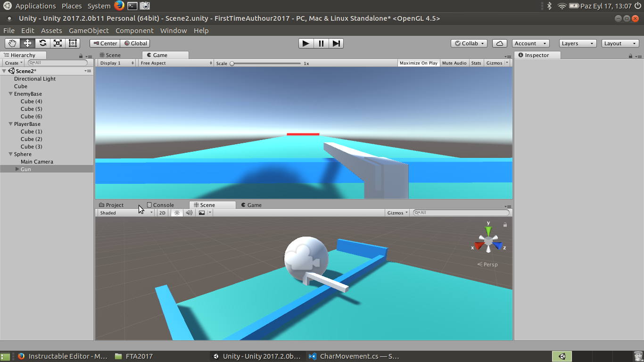Screen dimensions: 644x362
Task: Toggle scene audio speaker icon
Action: click(189, 213)
